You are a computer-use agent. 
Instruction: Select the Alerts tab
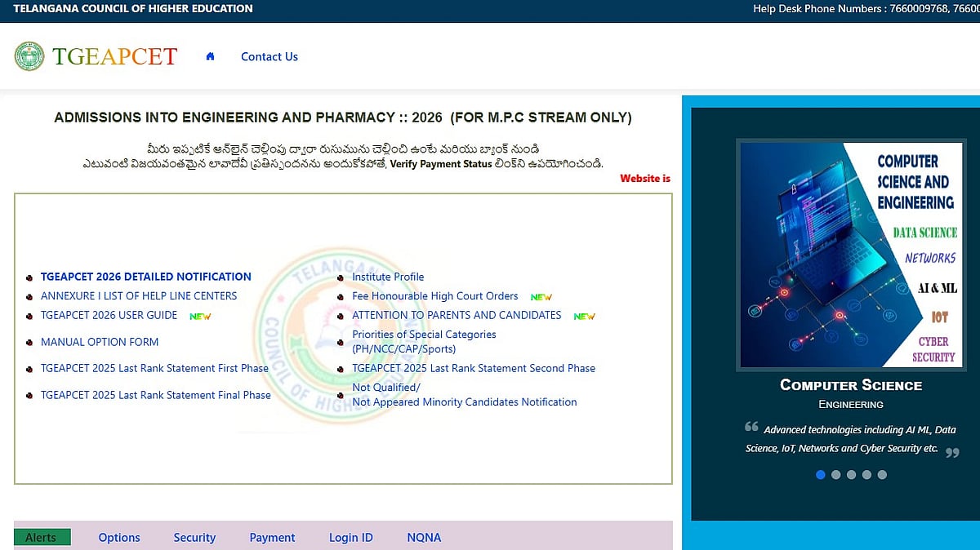coord(42,537)
